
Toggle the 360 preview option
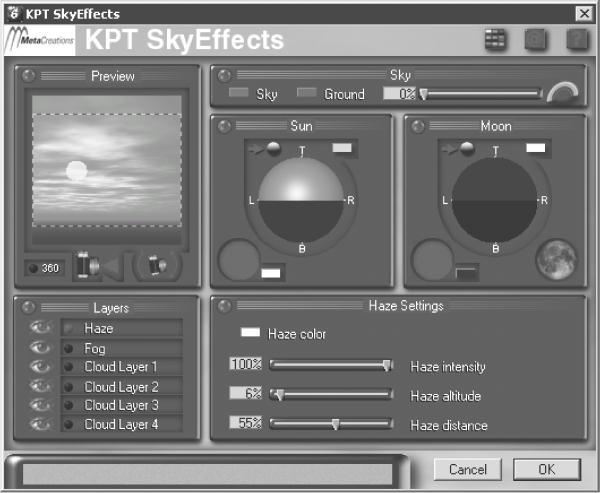click(44, 268)
